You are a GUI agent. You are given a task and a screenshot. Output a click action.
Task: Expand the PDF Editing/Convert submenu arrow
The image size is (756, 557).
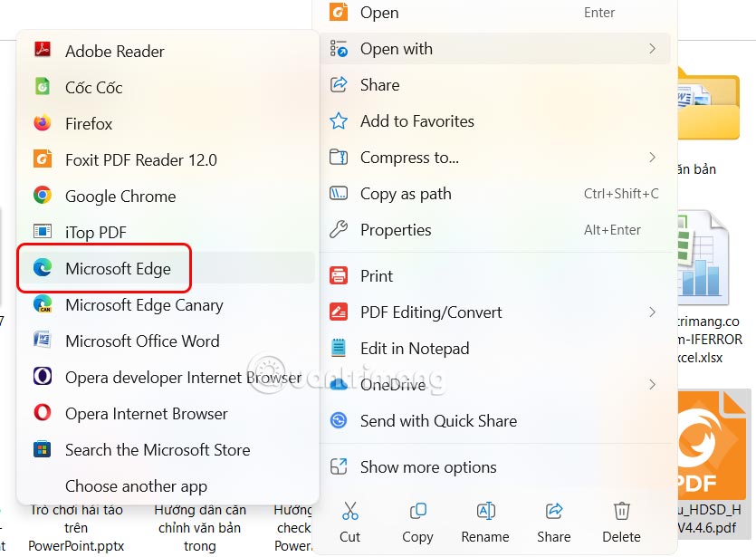coord(653,312)
